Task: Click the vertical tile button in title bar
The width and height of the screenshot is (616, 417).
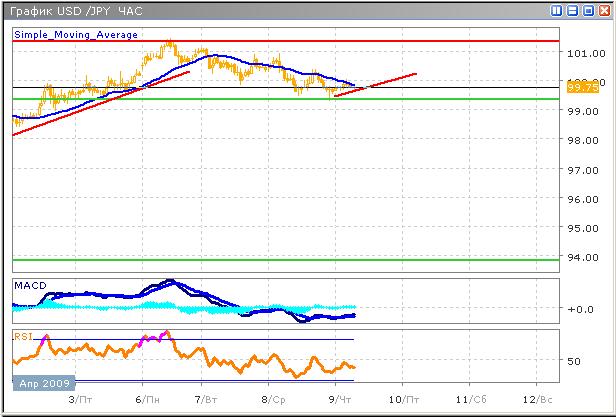Action: click(x=556, y=11)
